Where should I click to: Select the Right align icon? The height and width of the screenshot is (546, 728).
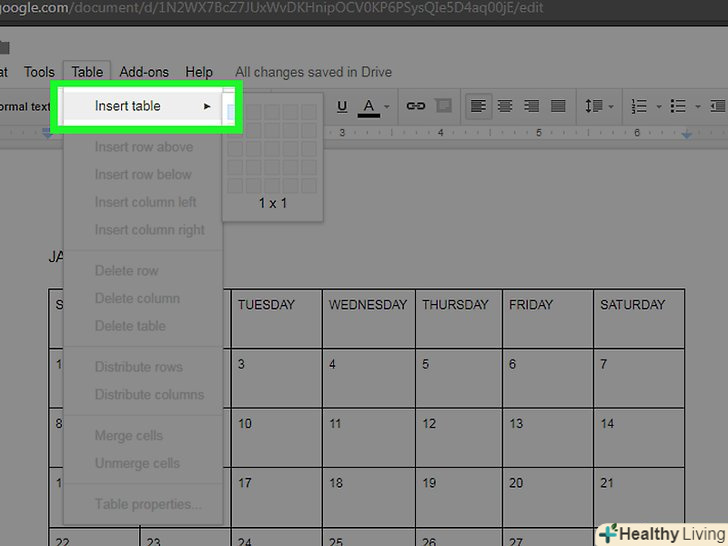[x=531, y=106]
